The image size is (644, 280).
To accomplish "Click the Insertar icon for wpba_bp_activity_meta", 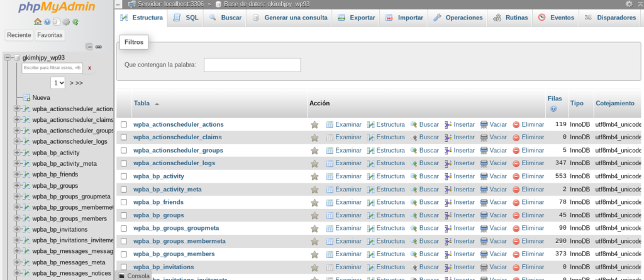I will [x=448, y=190].
